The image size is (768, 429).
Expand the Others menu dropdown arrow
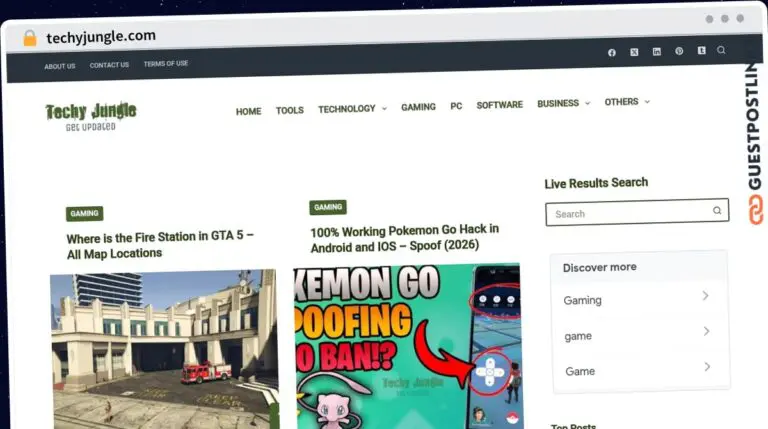(x=647, y=102)
